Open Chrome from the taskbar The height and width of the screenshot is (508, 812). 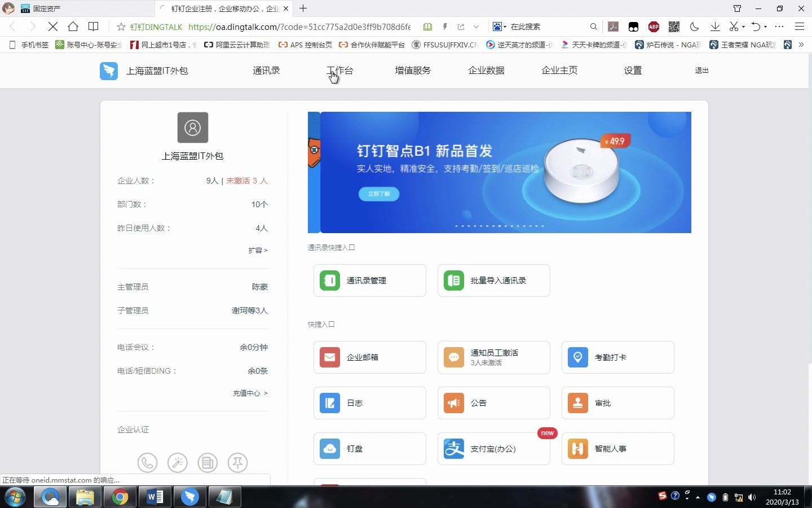pyautogui.click(x=120, y=497)
